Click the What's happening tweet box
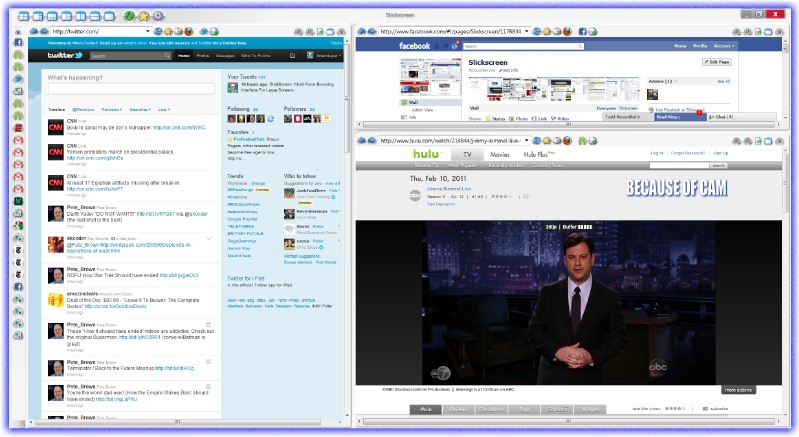 tap(131, 89)
